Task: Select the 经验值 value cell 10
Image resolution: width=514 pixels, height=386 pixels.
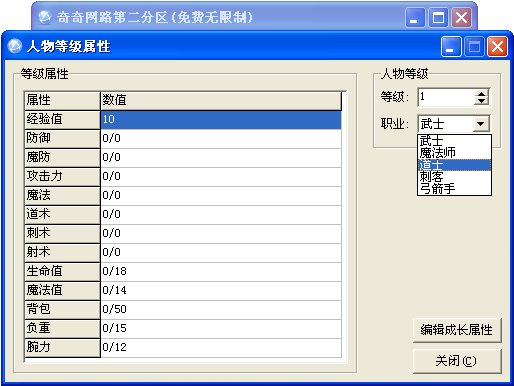Action: coord(221,119)
